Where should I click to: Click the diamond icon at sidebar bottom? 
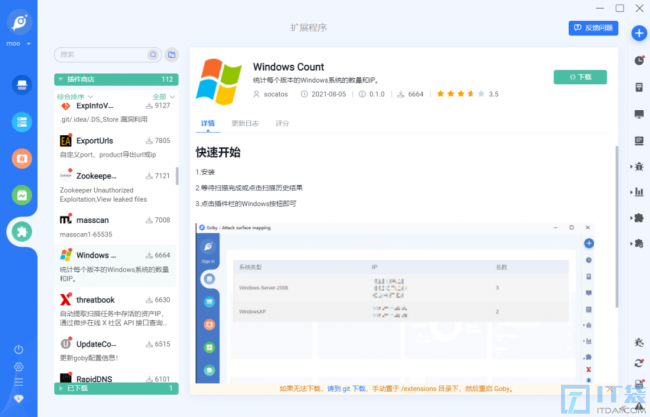(19, 398)
